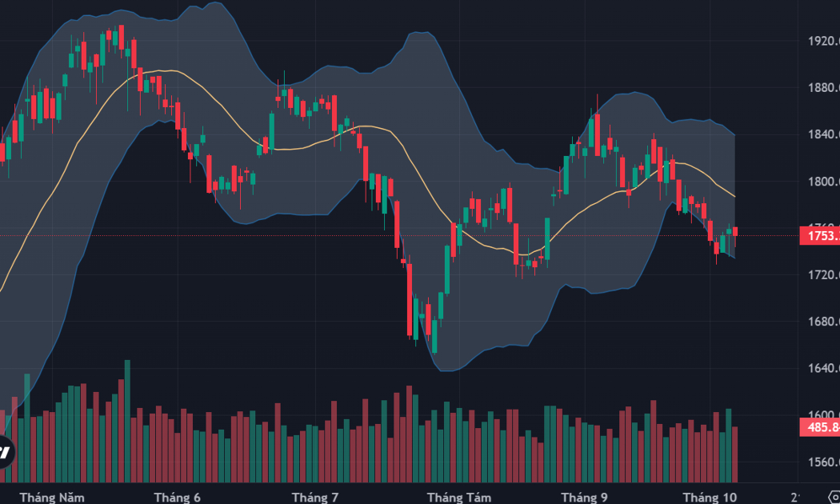The width and height of the screenshot is (840, 504).
Task: Click the TradingView logo badge
Action: pyautogui.click(x=4, y=451)
